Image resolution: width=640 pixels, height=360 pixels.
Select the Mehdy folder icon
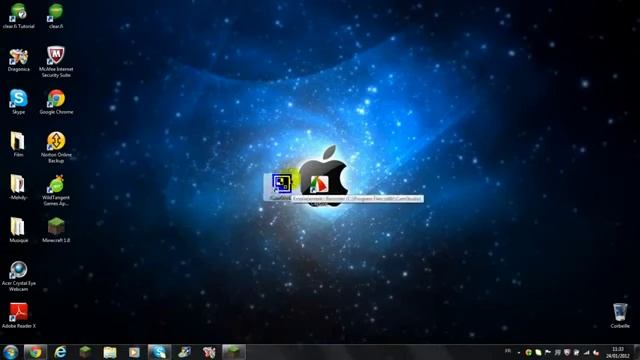tap(18, 187)
